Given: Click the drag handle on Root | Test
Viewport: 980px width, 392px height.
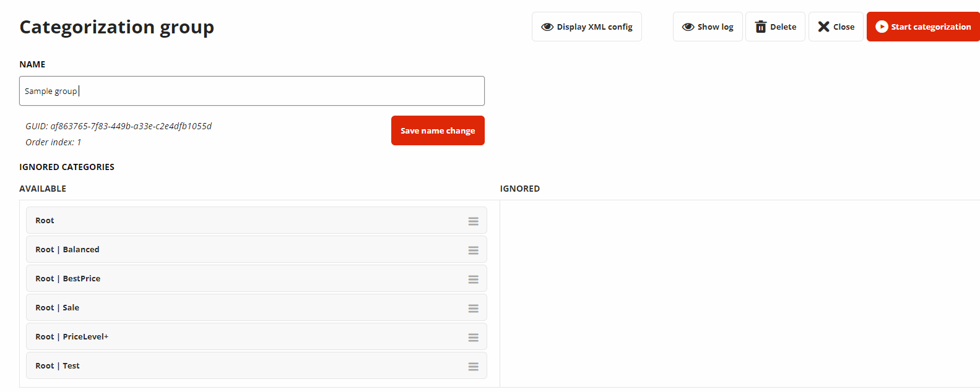Looking at the screenshot, I should pyautogui.click(x=473, y=367).
